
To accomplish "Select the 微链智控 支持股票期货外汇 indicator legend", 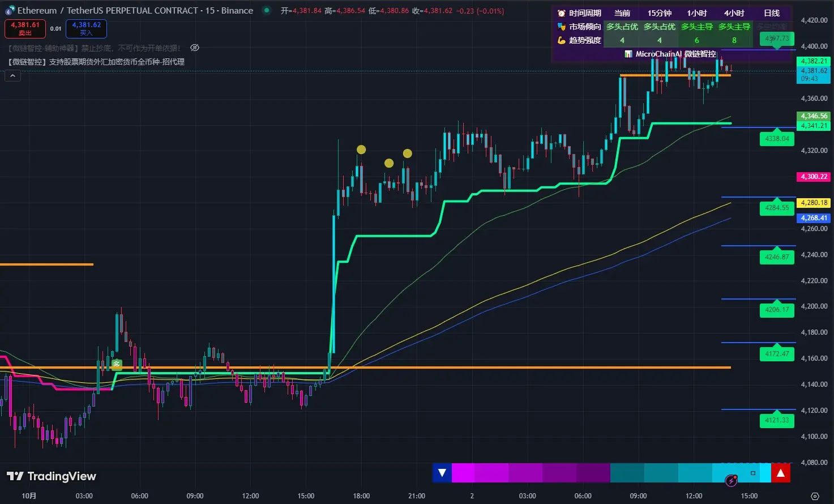I will 96,62.
